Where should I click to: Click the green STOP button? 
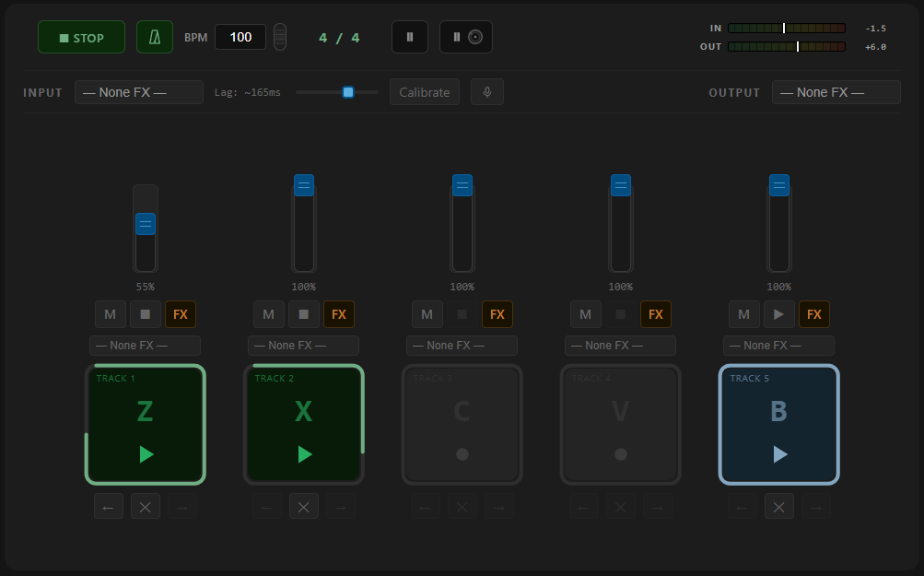81,37
